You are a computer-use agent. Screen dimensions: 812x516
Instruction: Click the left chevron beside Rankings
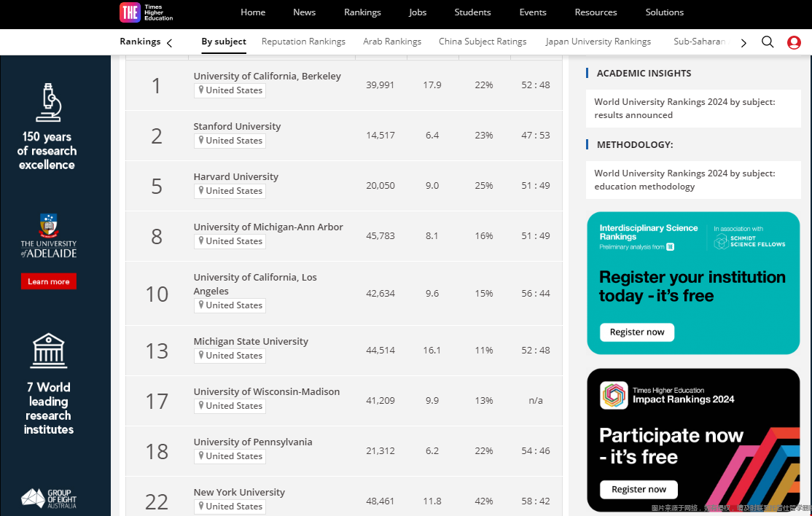(x=169, y=43)
